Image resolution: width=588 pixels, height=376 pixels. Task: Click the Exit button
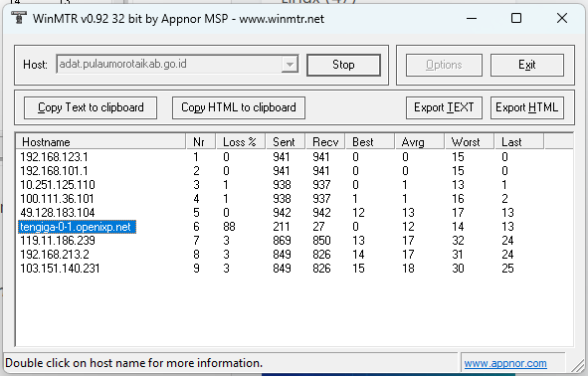pyautogui.click(x=527, y=65)
